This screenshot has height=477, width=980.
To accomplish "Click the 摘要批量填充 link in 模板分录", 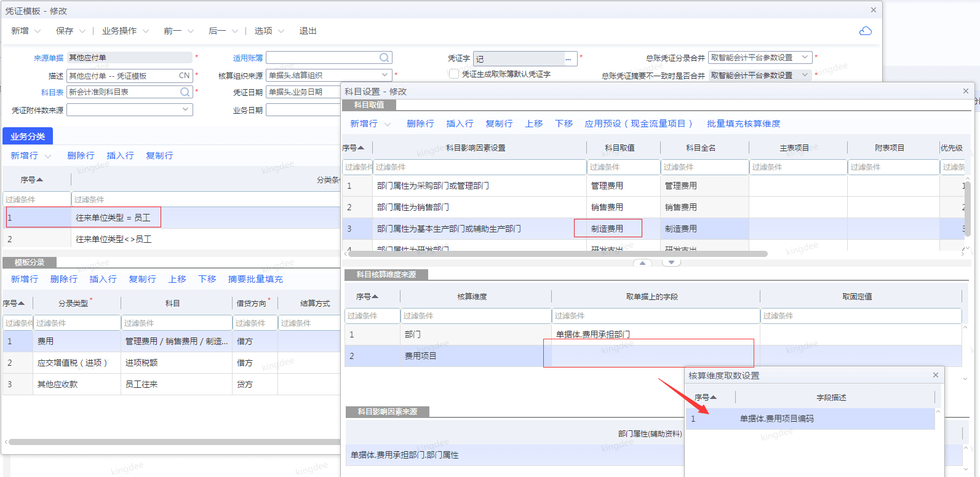I will pyautogui.click(x=255, y=279).
